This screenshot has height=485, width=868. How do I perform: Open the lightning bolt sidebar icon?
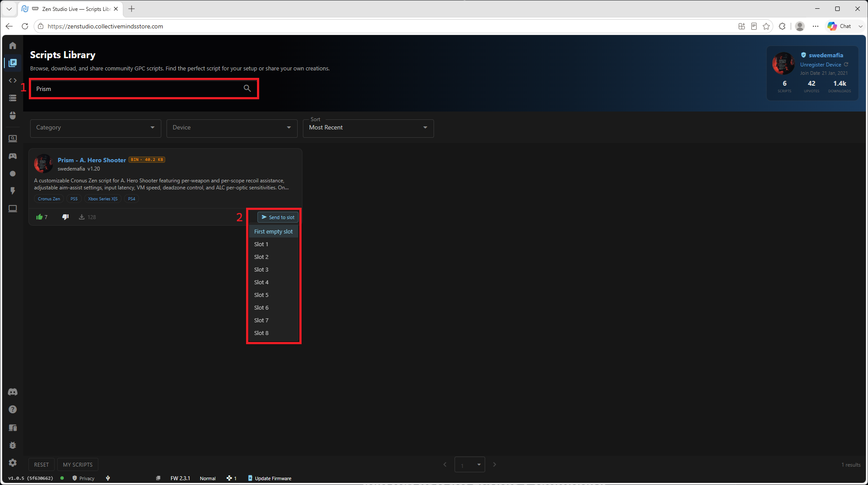13,191
